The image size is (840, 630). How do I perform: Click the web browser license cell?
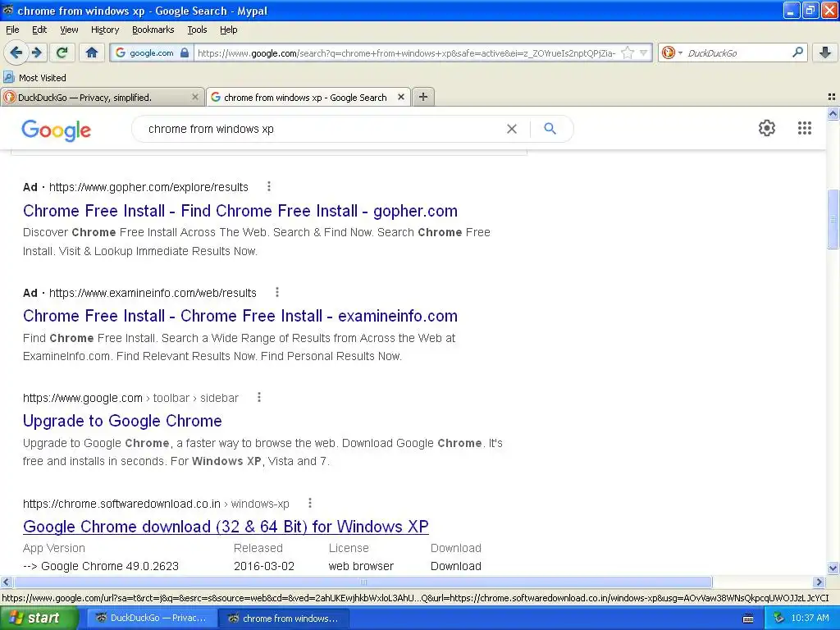[x=361, y=566]
